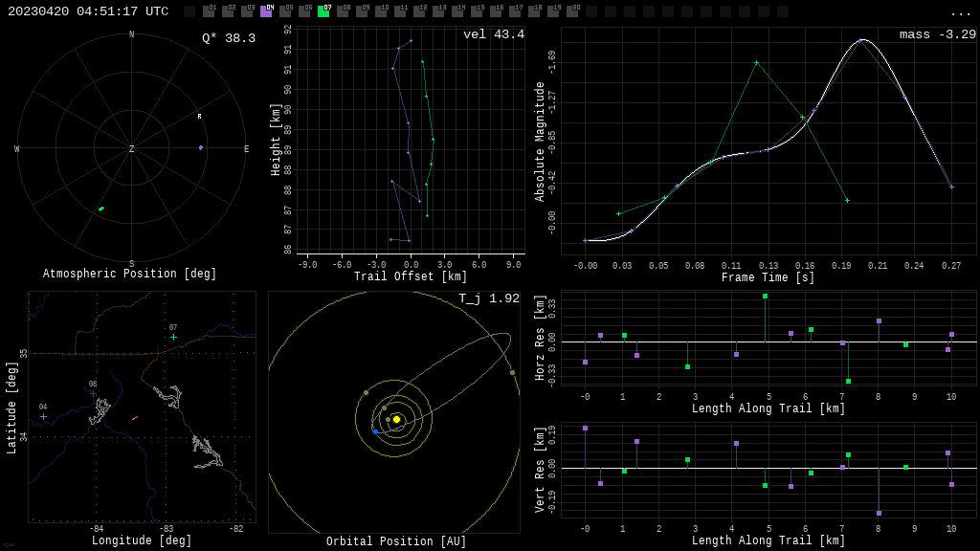Toggle the station 01 square in top bar
The width and height of the screenshot is (980, 551).
point(209,11)
